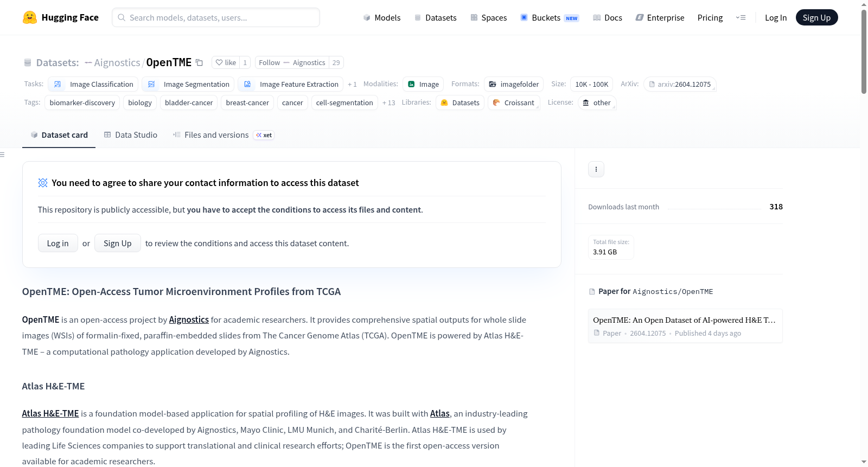Select the cell-segmentation tag
The image size is (868, 467).
point(344,103)
